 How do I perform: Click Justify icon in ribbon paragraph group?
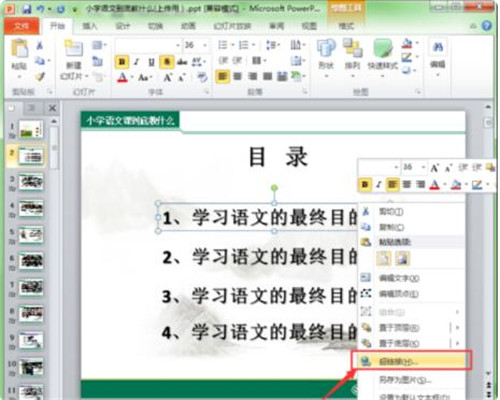point(268,77)
